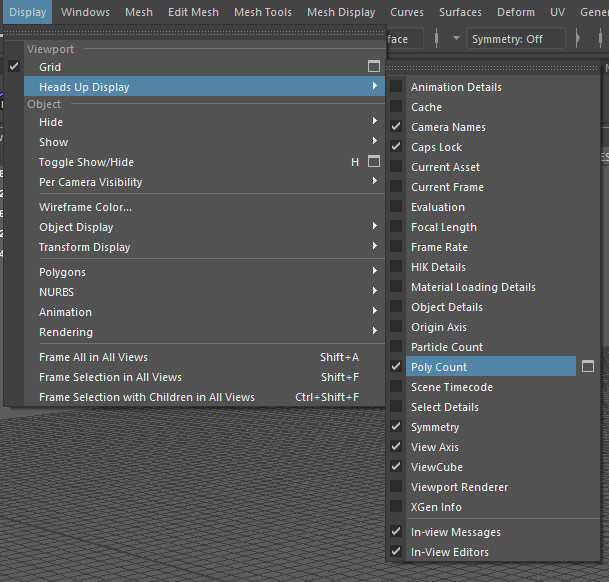This screenshot has height=582, width=609.
Task: Enable Origin Axis checkbox
Action: tap(397, 327)
